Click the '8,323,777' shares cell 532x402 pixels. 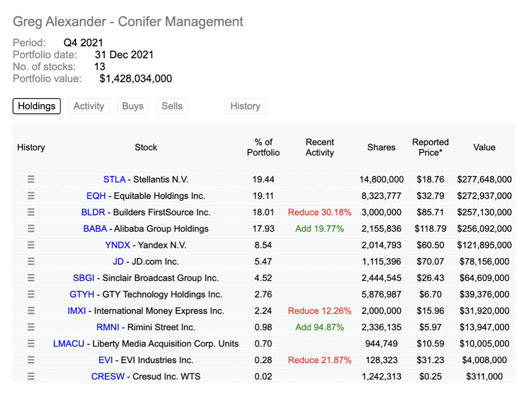pyautogui.click(x=381, y=196)
